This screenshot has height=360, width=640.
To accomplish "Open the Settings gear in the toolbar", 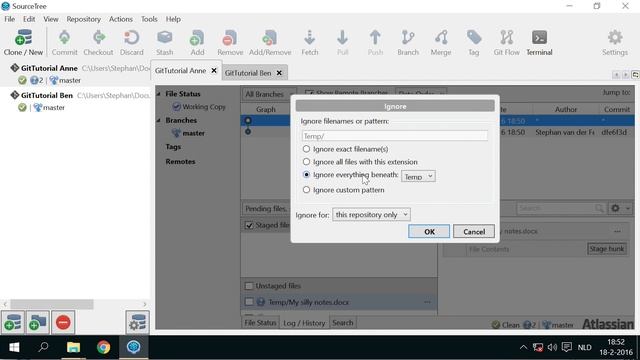I will click(x=615, y=42).
